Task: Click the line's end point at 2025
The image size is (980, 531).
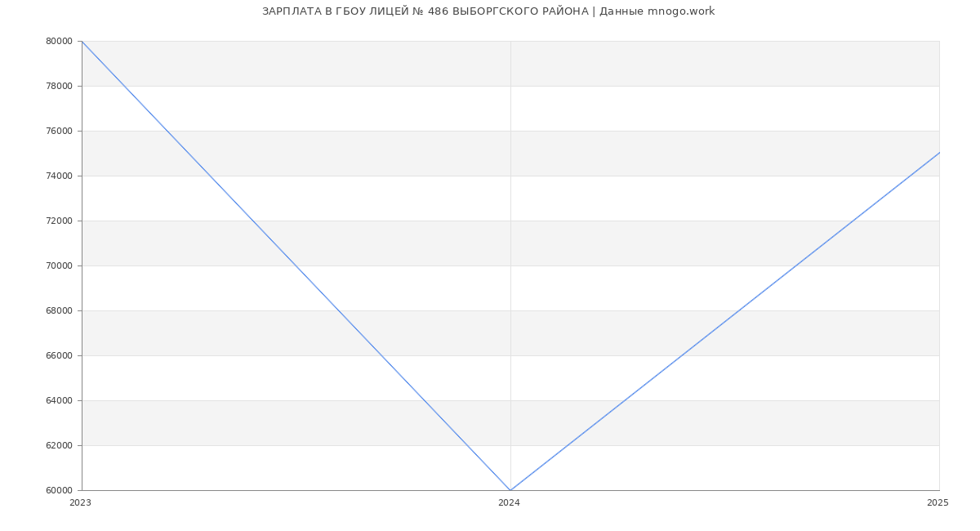Action: (x=939, y=153)
